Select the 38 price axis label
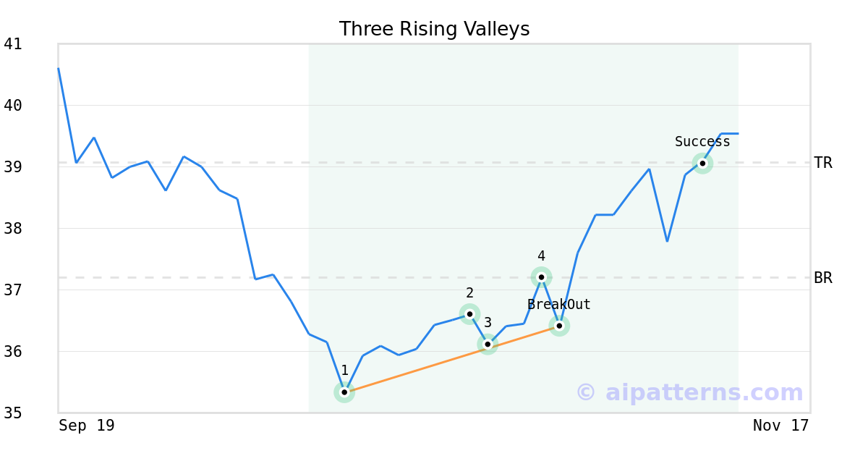 (x=13, y=229)
